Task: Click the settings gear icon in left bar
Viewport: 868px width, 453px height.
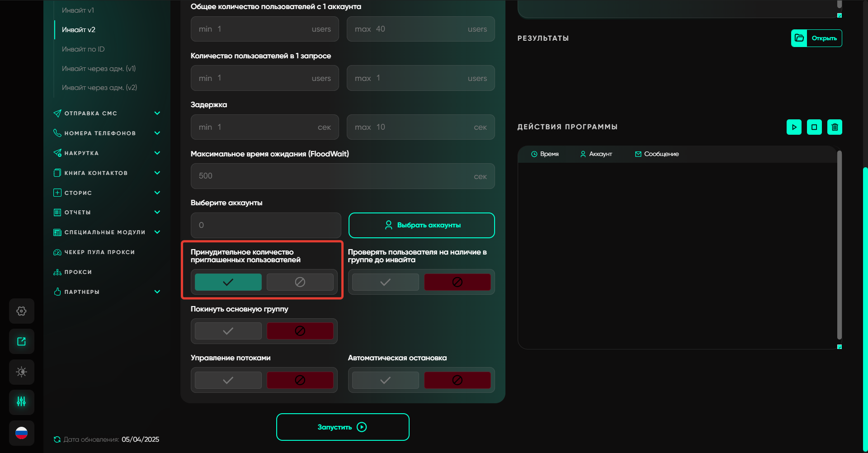Action: (x=21, y=311)
